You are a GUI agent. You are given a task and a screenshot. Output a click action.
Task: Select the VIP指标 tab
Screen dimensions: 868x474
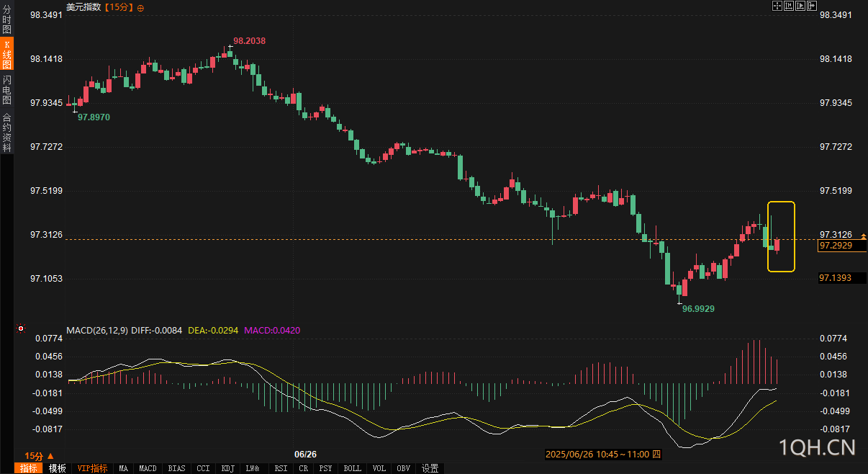click(x=92, y=468)
